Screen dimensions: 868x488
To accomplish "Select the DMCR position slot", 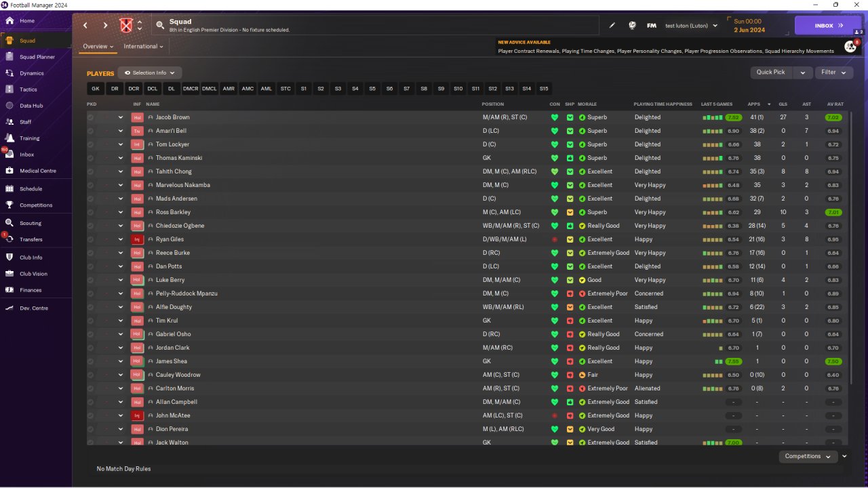I will pyautogui.click(x=191, y=89).
